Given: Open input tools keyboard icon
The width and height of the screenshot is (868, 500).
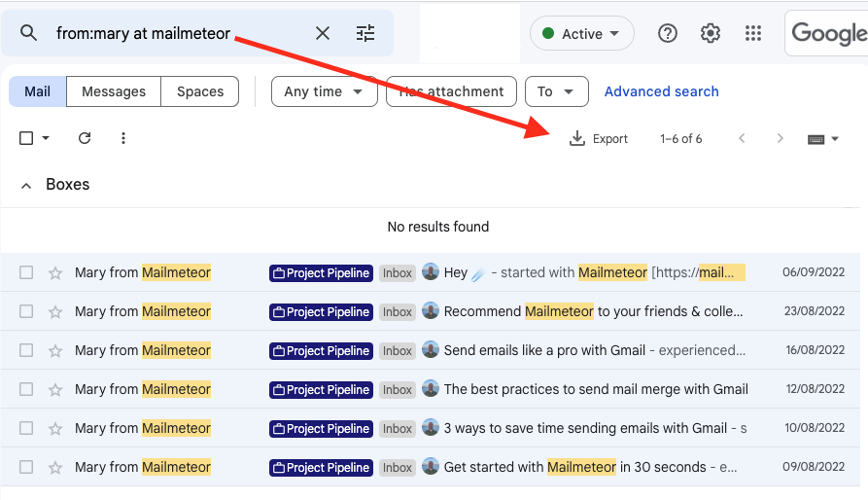Looking at the screenshot, I should 816,139.
